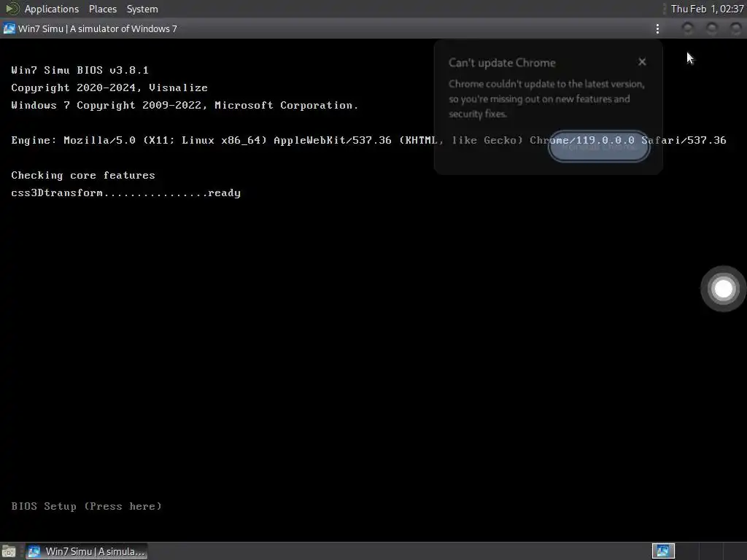Click the Checking core features text
Image resolution: width=747 pixels, height=560 pixels.
pos(83,175)
